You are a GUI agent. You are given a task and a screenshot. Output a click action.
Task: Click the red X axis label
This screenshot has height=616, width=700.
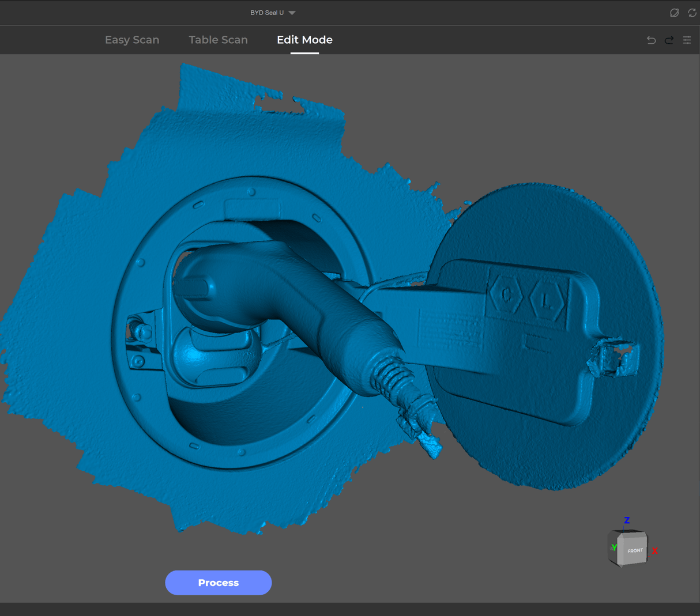tap(655, 551)
